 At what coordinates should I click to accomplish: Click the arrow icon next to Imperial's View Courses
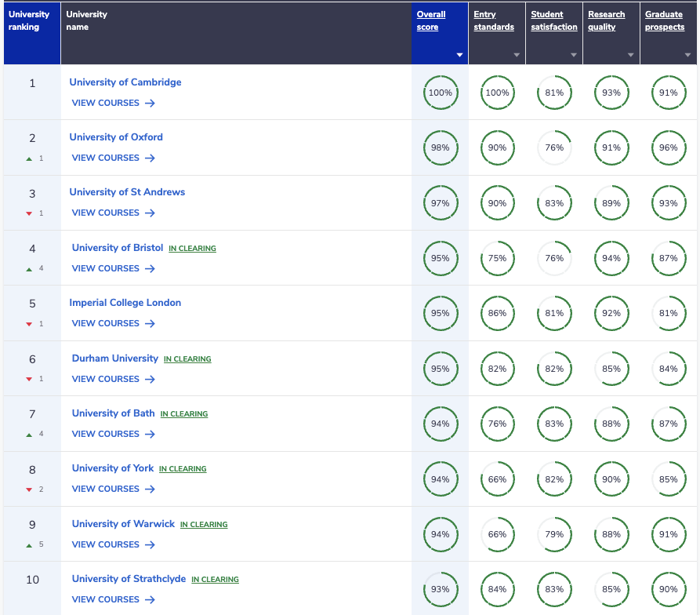tap(150, 323)
